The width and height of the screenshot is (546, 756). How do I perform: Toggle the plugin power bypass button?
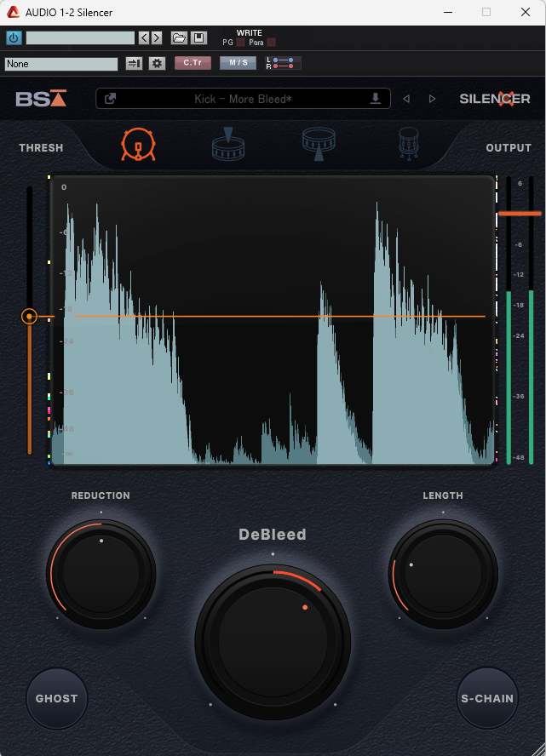14,37
